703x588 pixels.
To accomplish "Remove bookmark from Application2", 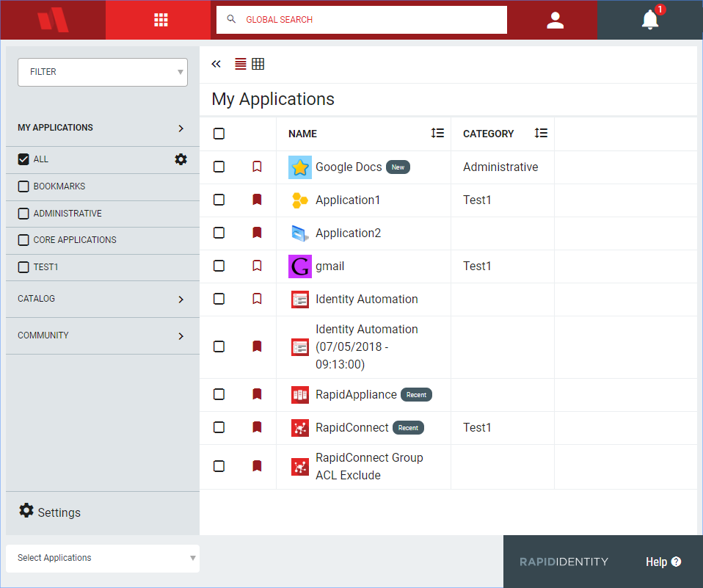I will pos(257,233).
